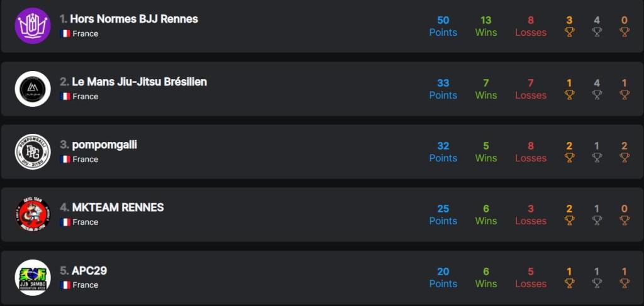Image resolution: width=644 pixels, height=306 pixels.
Task: Select the APC29 team name
Action: point(89,270)
